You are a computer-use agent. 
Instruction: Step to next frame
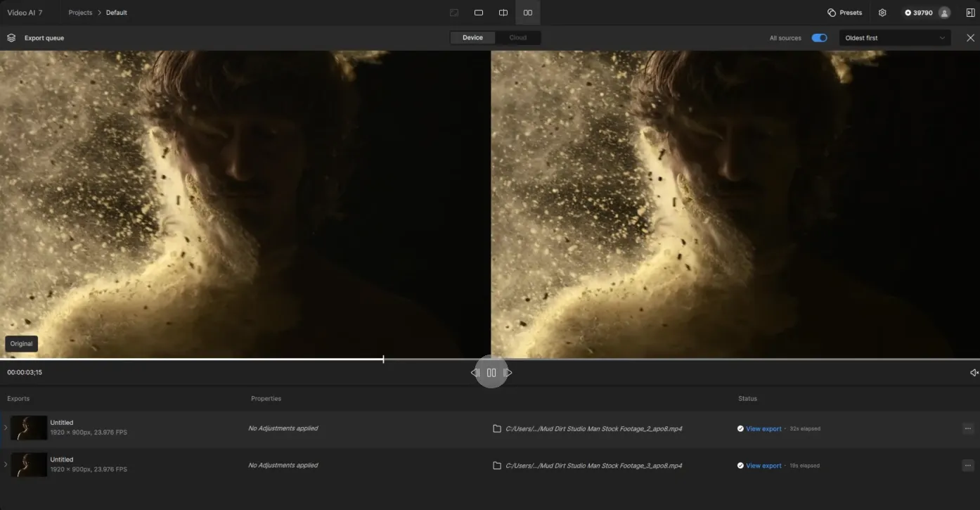508,373
